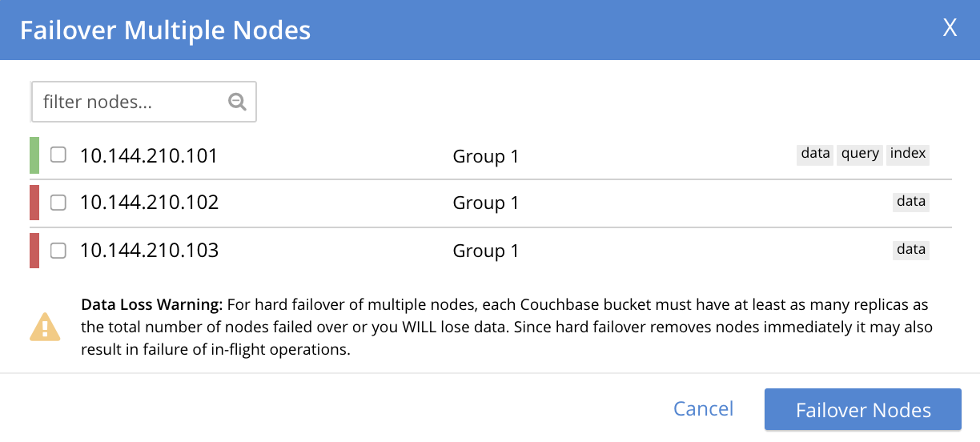This screenshot has height=442, width=980.
Task: Click the red status bar of node 102
Action: click(x=34, y=203)
